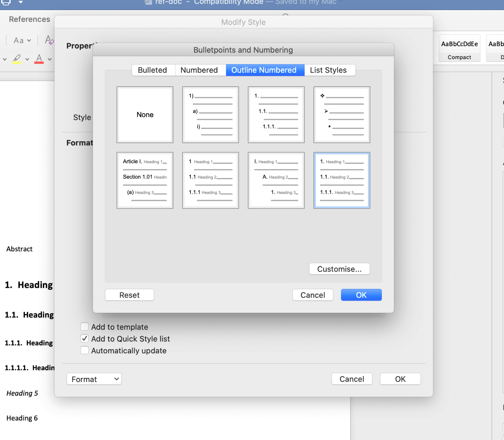Click the Clear Formatting icon
The height and width of the screenshot is (440, 504).
tap(49, 40)
